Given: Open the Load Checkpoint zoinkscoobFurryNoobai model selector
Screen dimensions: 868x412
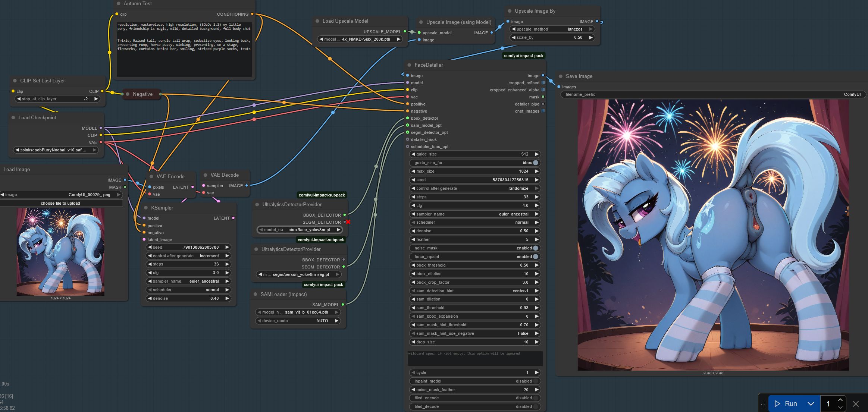Looking at the screenshot, I should (x=56, y=150).
